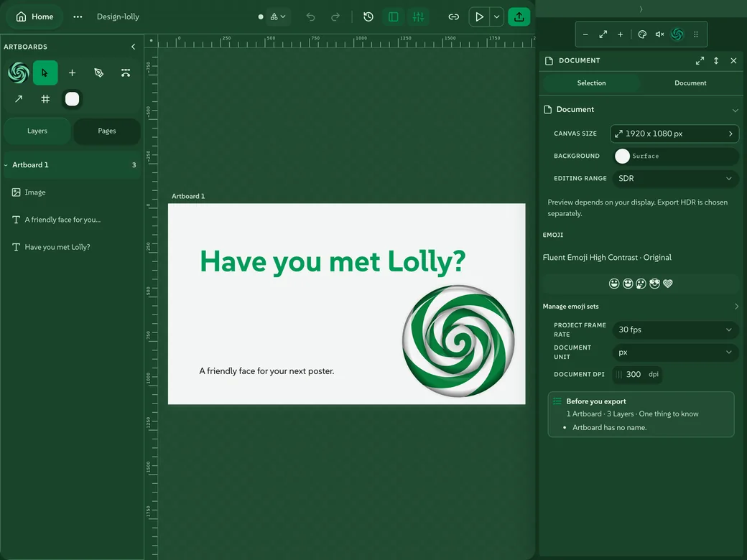
Task: Open the Editing Range SDR dropdown
Action: 675,178
